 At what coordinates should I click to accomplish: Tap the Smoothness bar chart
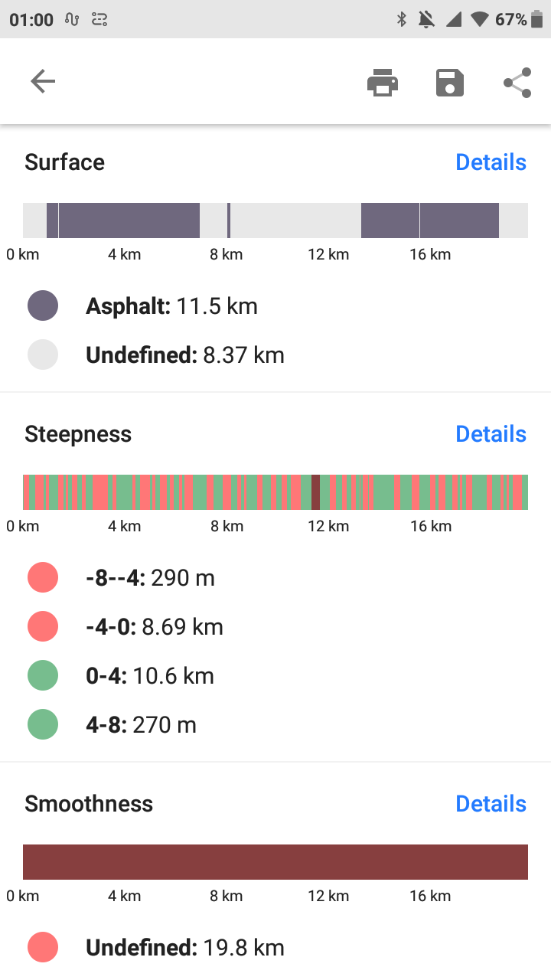point(275,862)
